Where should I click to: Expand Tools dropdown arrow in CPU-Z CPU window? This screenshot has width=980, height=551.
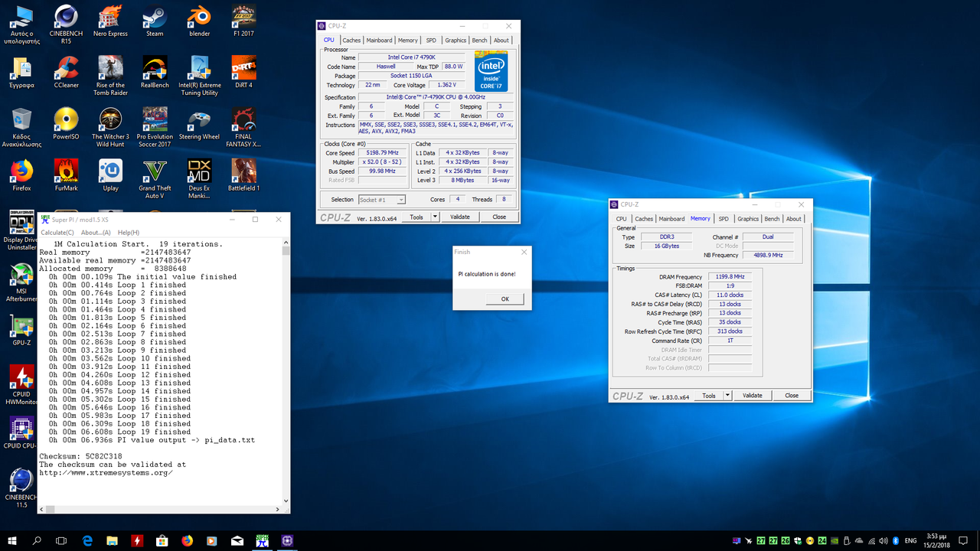[435, 217]
